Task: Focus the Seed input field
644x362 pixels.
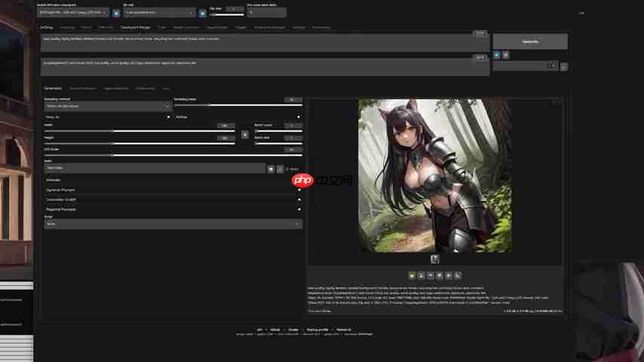Action: pos(155,168)
